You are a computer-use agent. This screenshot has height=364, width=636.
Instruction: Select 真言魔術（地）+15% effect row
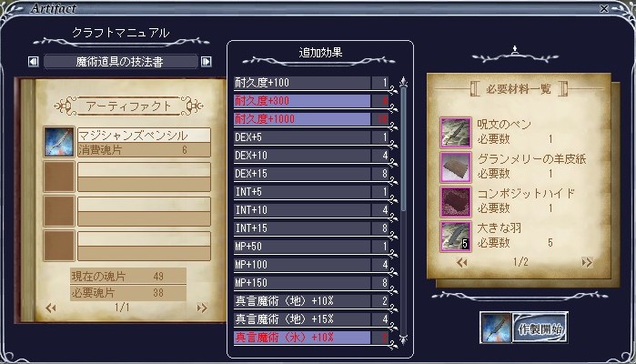coord(311,319)
